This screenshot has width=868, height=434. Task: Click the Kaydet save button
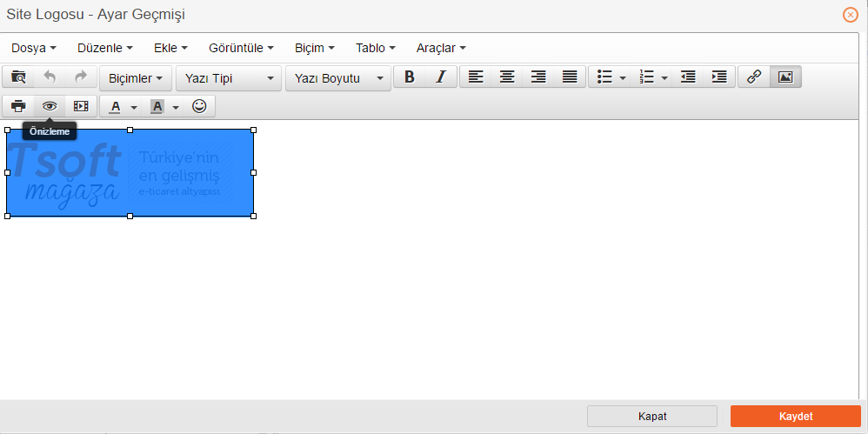tap(796, 417)
